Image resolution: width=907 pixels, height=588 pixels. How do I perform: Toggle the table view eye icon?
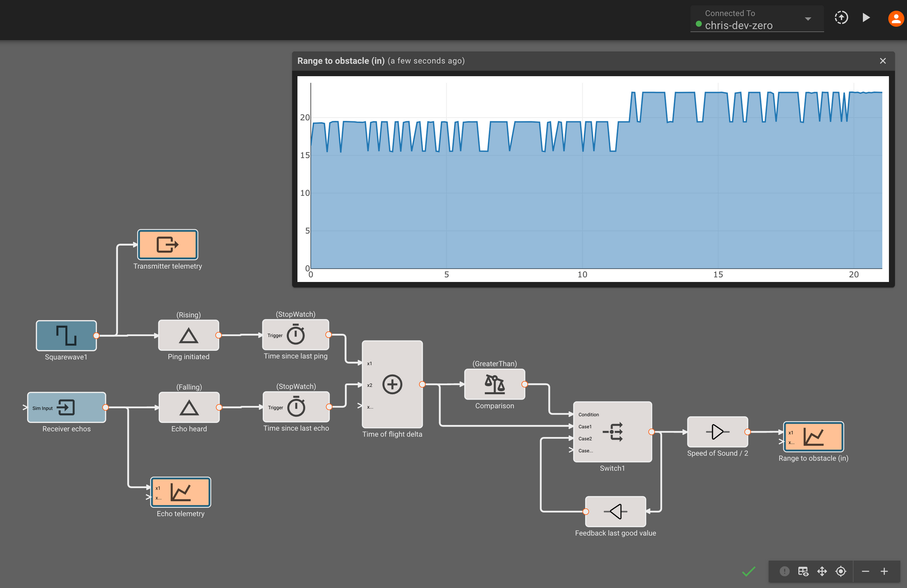(x=803, y=571)
